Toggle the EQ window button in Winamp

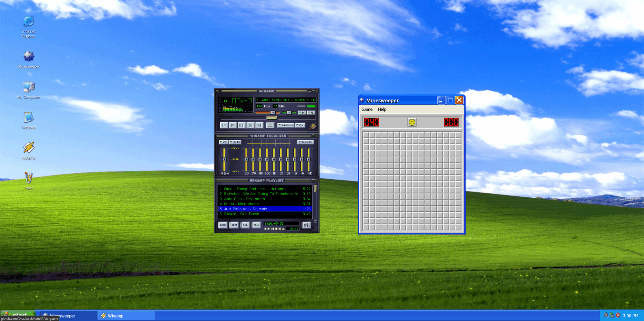302,113
